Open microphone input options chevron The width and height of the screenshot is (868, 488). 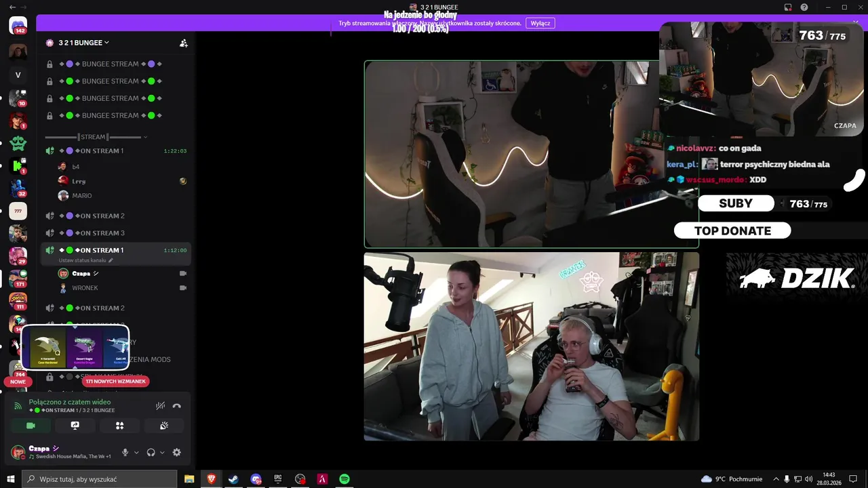[136, 452]
